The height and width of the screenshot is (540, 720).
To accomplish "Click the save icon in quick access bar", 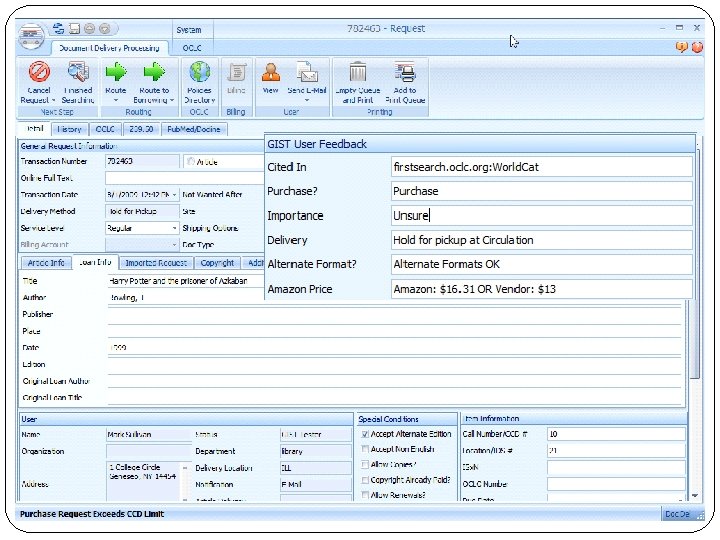I will [74, 29].
